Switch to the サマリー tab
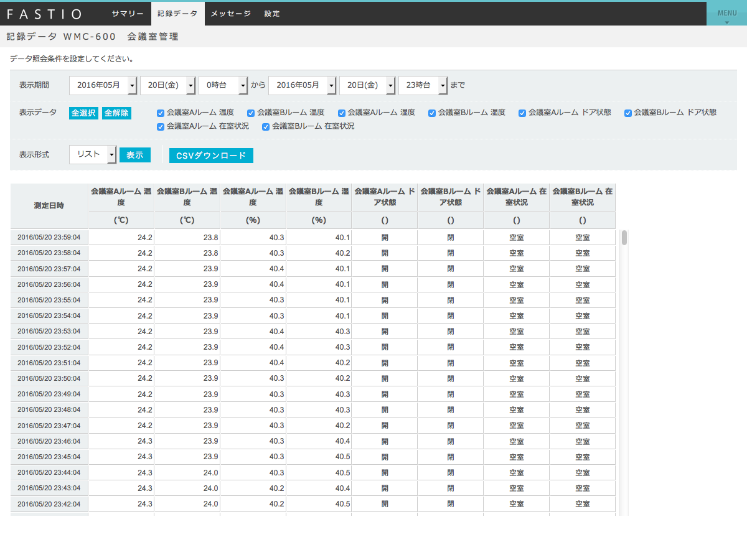 pyautogui.click(x=128, y=14)
